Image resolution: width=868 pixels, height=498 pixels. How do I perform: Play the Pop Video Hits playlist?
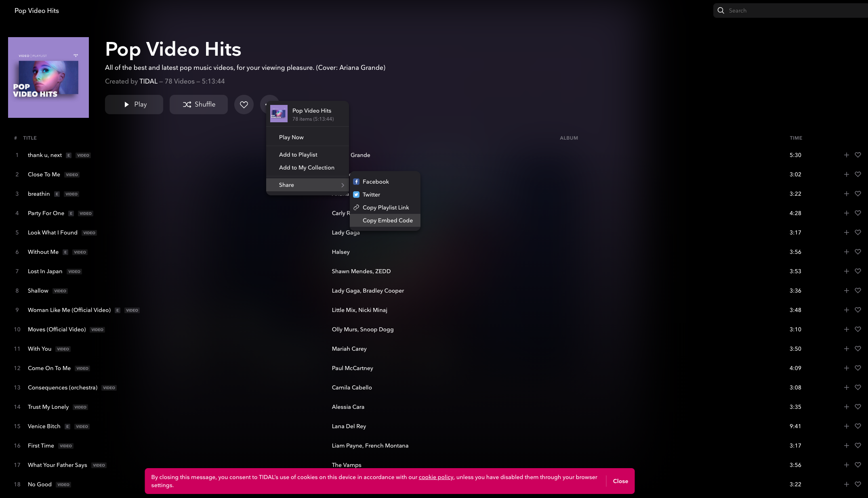(x=134, y=105)
